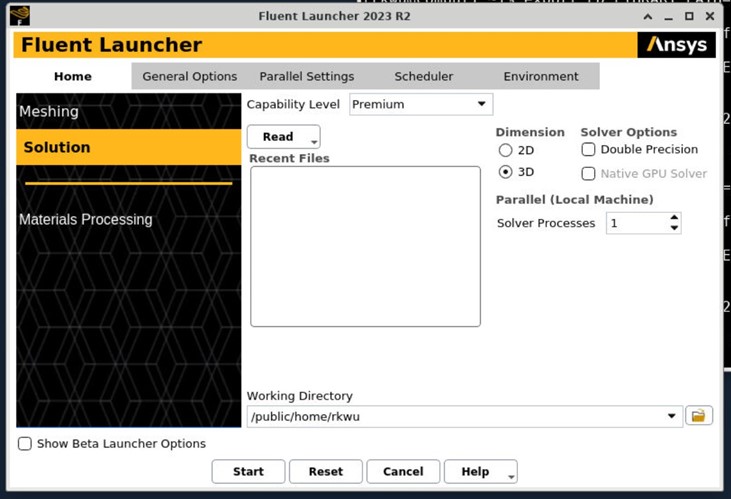
Task: Roll up window with title bar arrow
Action: tap(648, 17)
